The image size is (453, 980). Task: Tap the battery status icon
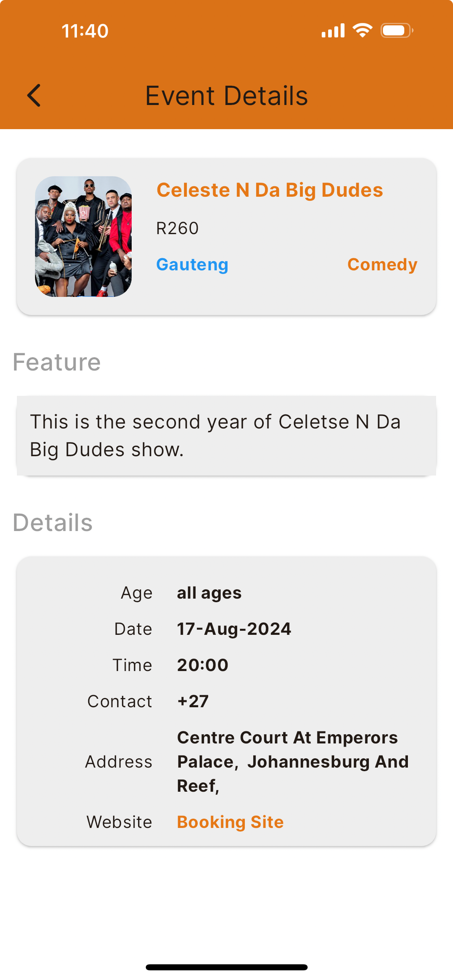(397, 31)
